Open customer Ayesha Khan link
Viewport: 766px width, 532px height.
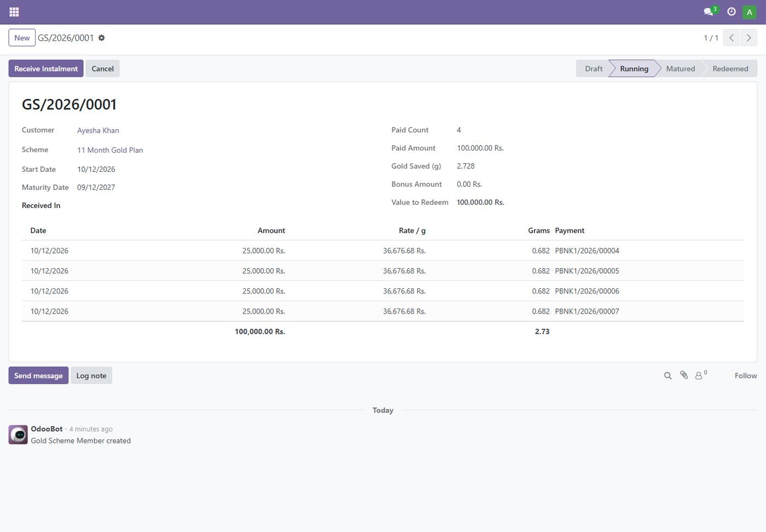click(x=98, y=130)
